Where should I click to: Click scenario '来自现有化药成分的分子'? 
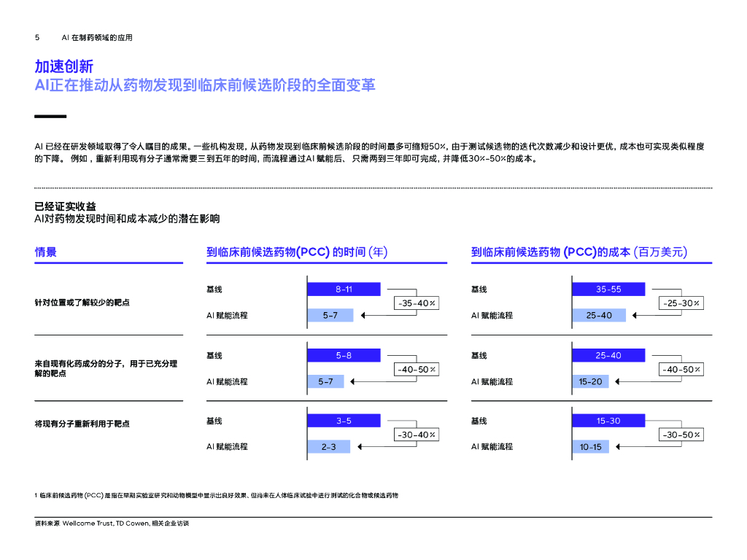pos(106,368)
